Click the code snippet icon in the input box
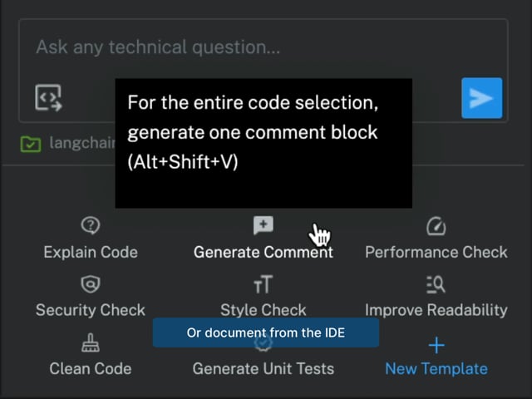Image resolution: width=532 pixels, height=399 pixels. pyautogui.click(x=48, y=97)
